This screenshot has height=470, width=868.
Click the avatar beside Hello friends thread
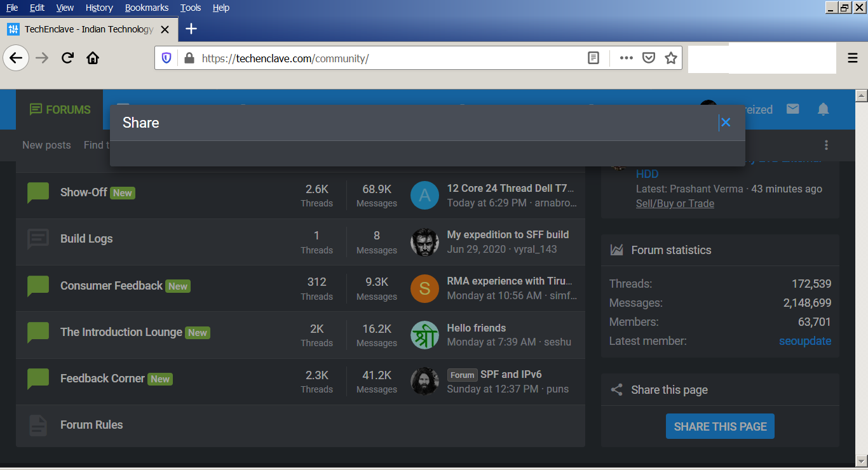tap(424, 335)
